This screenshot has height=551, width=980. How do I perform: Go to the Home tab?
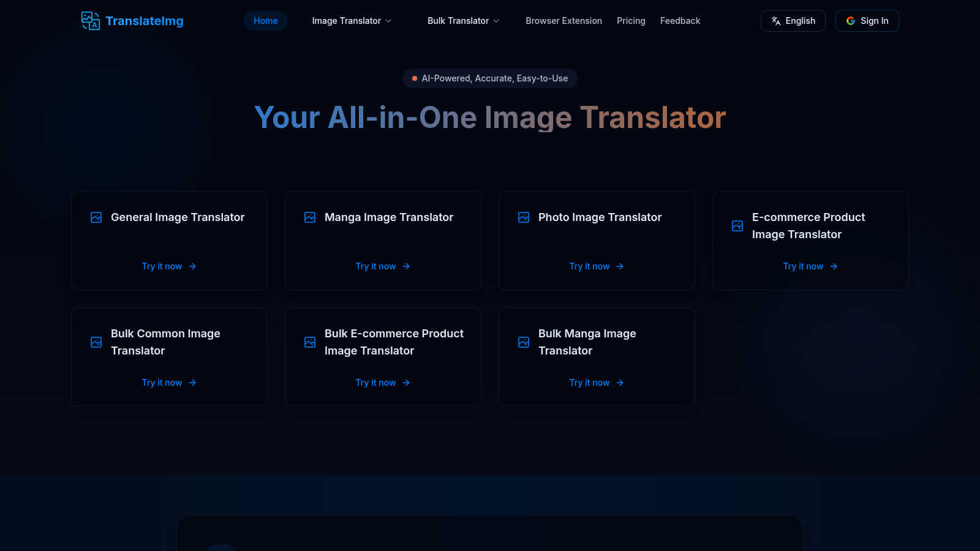pos(266,21)
